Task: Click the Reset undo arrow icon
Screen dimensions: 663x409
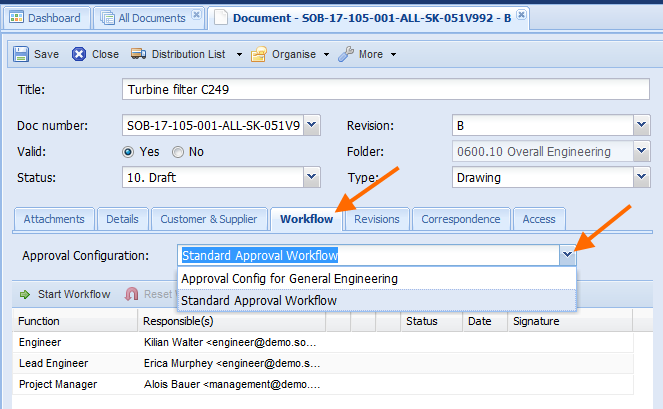Action: [132, 294]
